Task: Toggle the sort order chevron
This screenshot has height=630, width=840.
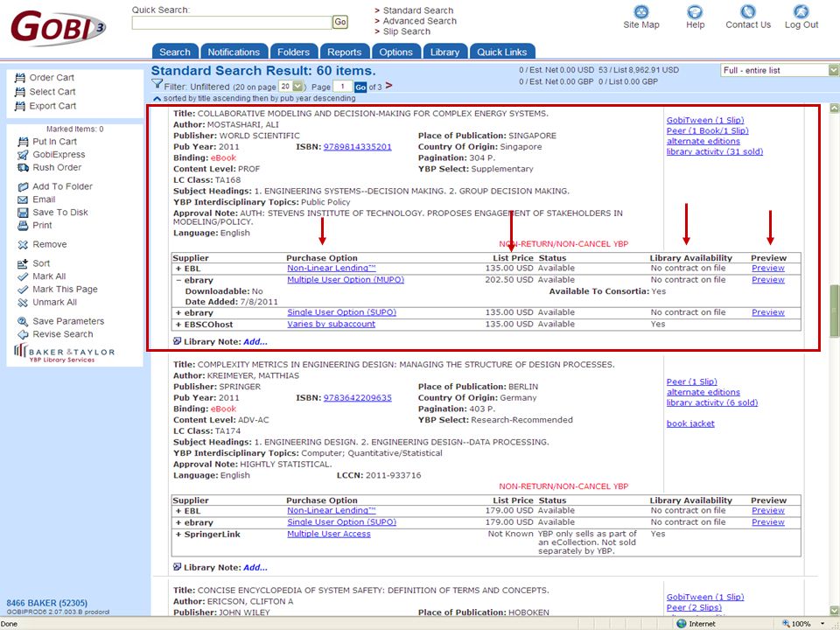Action: (157, 99)
